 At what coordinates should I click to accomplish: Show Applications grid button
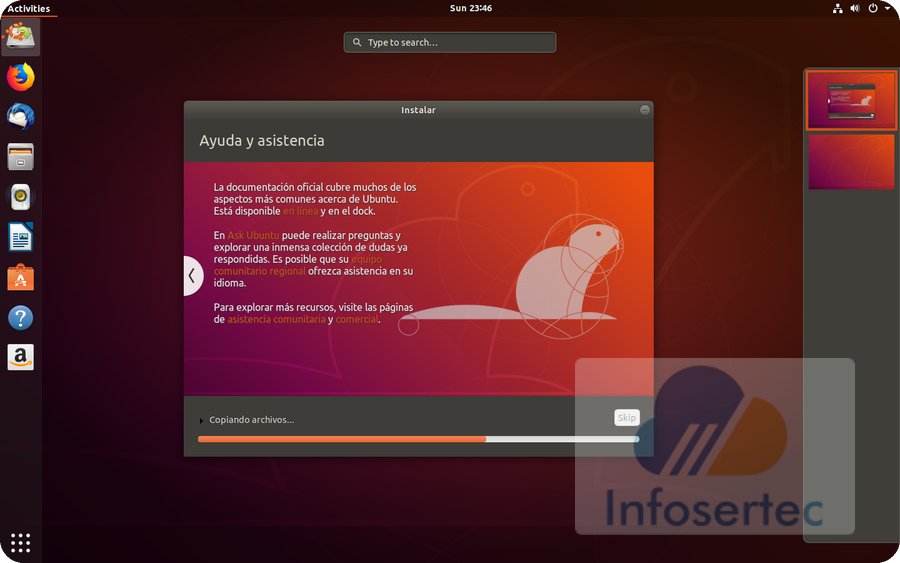point(20,542)
